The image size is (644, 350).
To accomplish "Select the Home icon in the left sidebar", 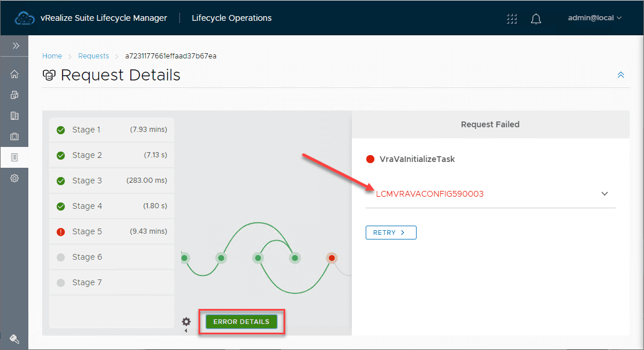I will pos(14,73).
